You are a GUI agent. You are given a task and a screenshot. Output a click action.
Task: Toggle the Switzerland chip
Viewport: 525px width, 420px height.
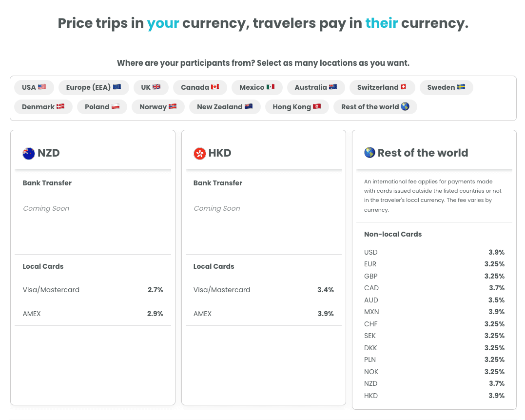point(382,87)
